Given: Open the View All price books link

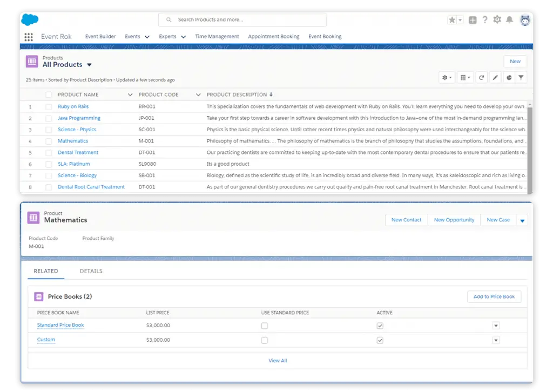Looking at the screenshot, I should 278,361.
